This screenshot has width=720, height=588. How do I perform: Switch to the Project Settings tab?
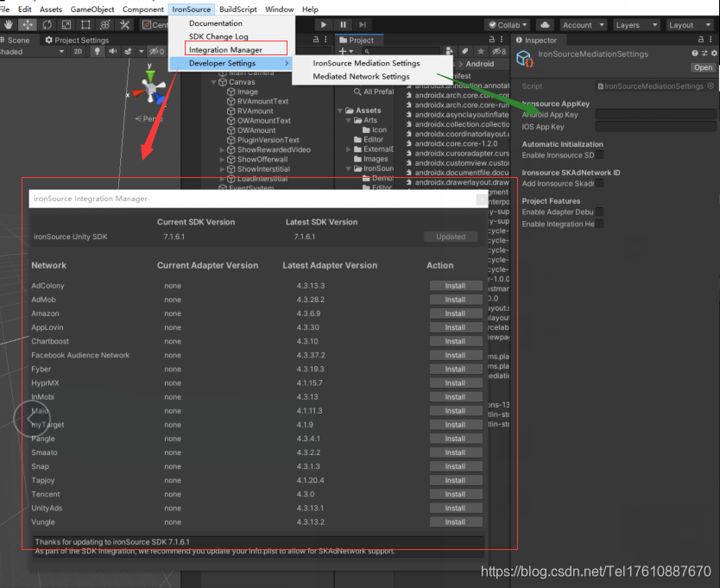coord(77,40)
